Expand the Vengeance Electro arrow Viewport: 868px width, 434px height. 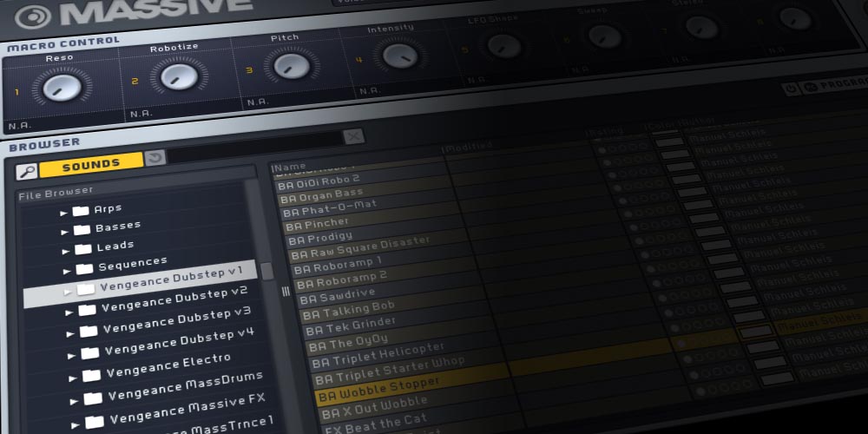pos(73,378)
